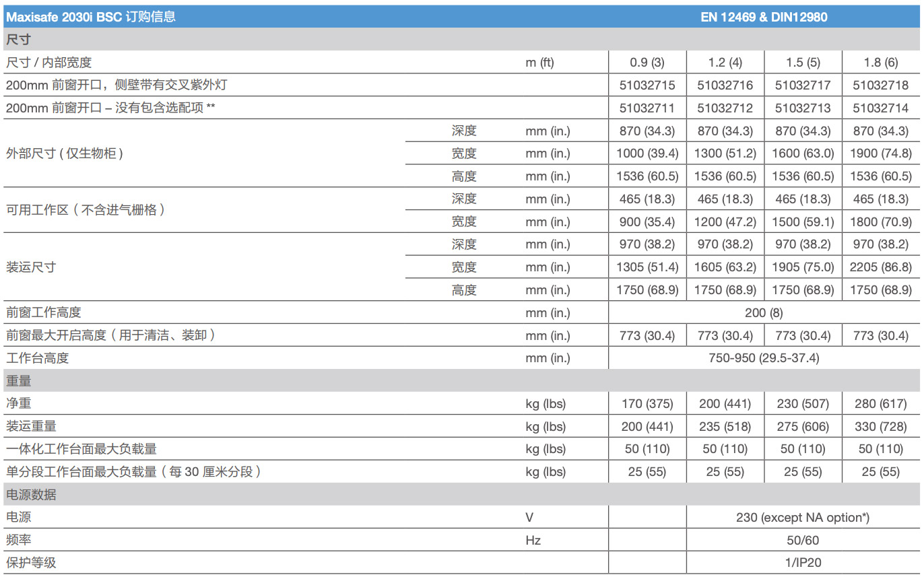The width and height of the screenshot is (924, 579).
Task: Click the shipping width '1905 (75.0)'
Action: click(803, 267)
